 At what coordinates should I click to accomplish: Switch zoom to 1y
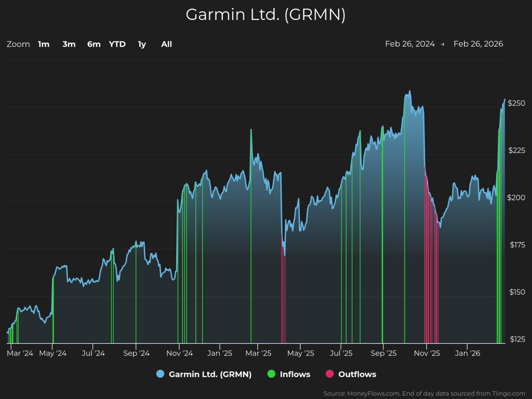pyautogui.click(x=142, y=44)
